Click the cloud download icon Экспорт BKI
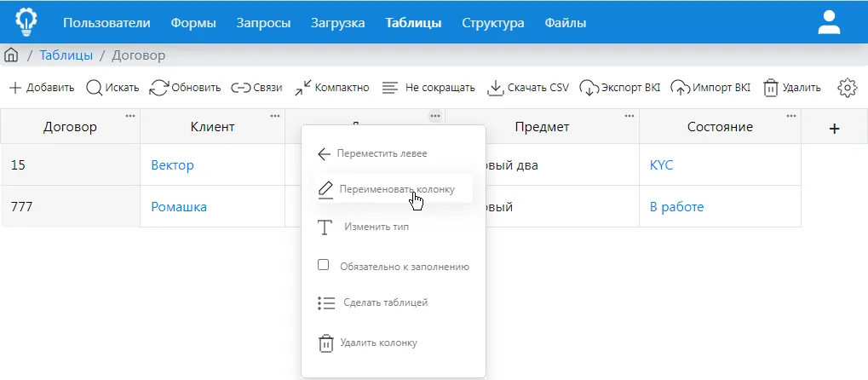This screenshot has width=868, height=380. pyautogui.click(x=589, y=88)
